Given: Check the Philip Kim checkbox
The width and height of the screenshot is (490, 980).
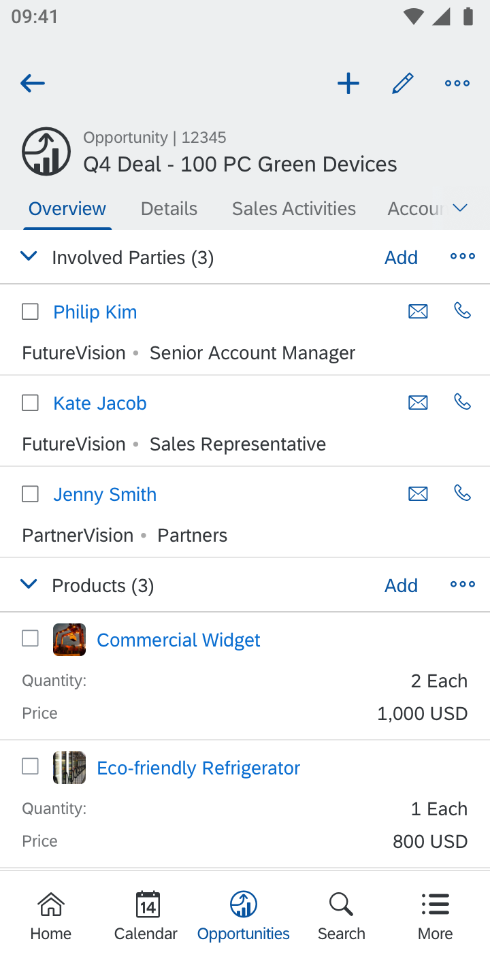Looking at the screenshot, I should click(x=31, y=312).
